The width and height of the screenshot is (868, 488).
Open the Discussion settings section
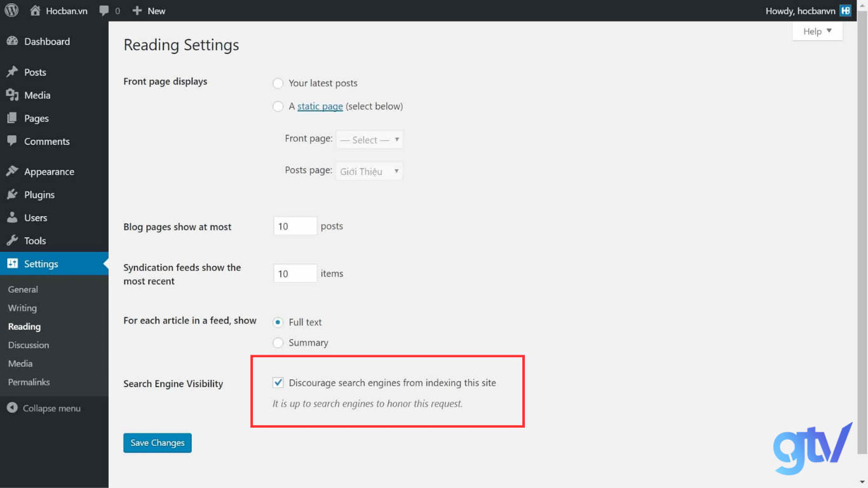click(x=28, y=345)
